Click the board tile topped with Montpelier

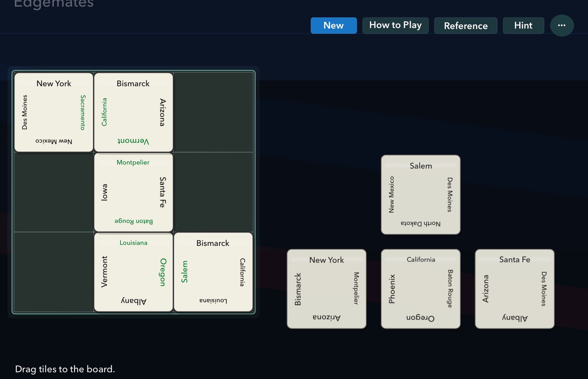point(133,192)
